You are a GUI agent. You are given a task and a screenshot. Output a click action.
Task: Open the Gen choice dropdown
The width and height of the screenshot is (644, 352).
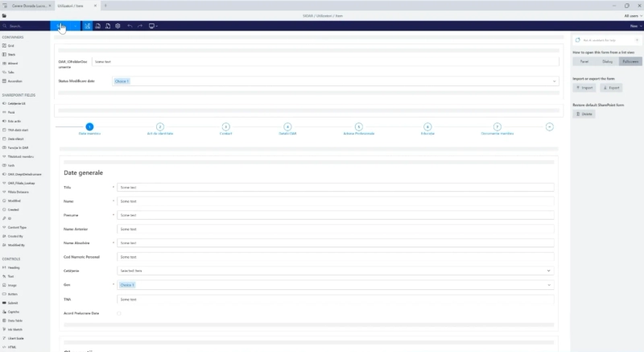[335, 285]
